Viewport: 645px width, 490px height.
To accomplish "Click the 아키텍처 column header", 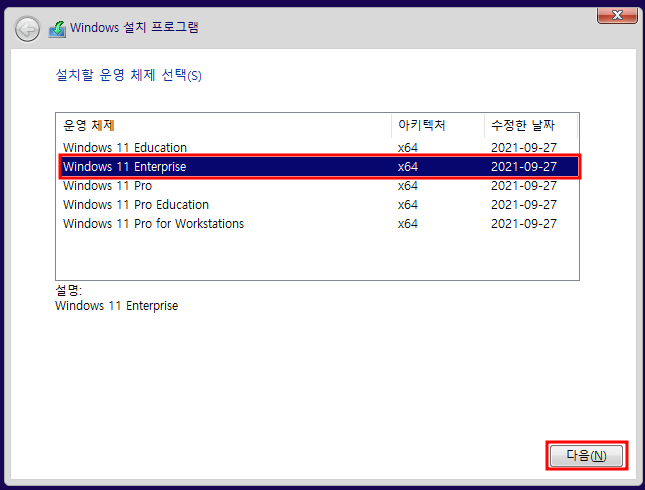I will pyautogui.click(x=438, y=125).
